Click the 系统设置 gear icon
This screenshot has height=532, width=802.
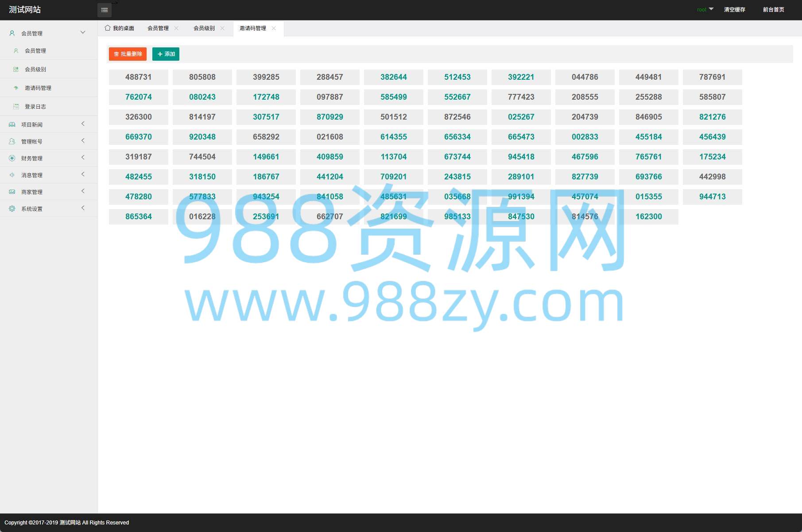point(12,209)
